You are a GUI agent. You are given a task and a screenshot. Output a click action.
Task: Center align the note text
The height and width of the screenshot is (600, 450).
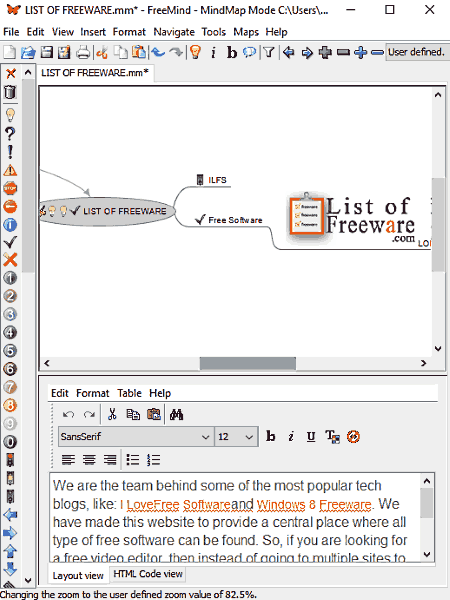[89, 460]
